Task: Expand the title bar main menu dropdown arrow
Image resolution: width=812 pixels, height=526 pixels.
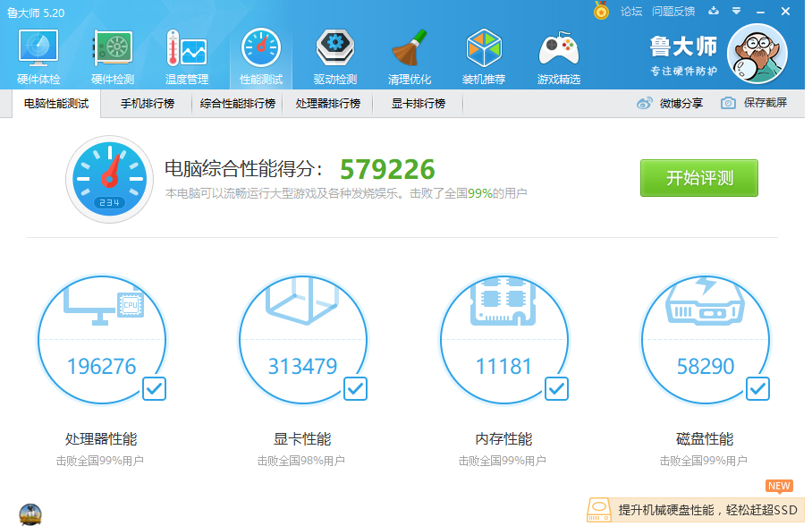Action: (736, 12)
